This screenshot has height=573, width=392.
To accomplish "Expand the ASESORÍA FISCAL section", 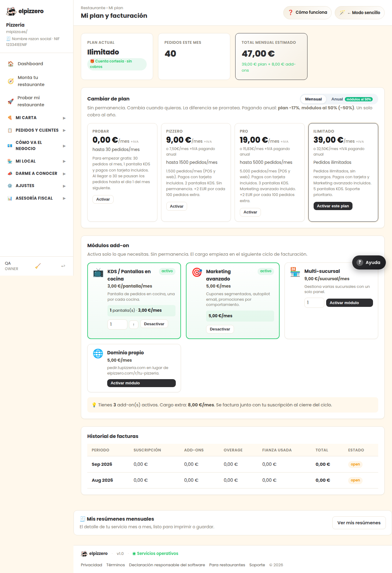I will (37, 198).
